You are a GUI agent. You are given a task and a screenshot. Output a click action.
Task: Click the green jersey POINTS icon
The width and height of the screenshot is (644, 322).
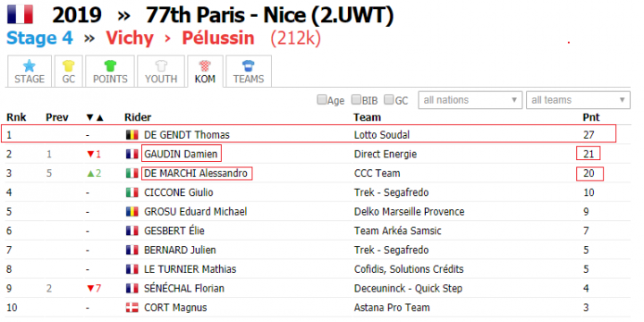110,65
